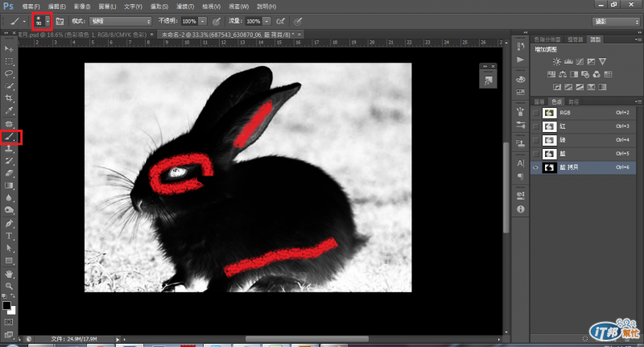
Task: Open the opacity slider dropdown arrow
Action: pos(203,22)
